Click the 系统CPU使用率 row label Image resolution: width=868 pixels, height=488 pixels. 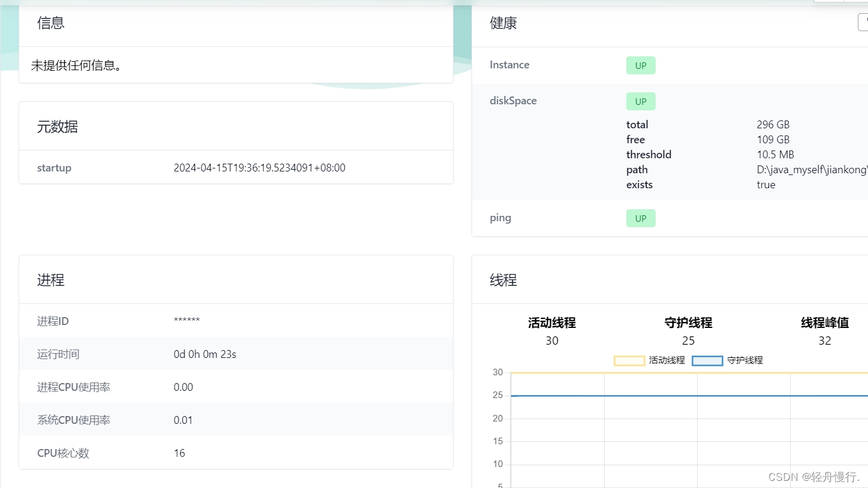(74, 420)
